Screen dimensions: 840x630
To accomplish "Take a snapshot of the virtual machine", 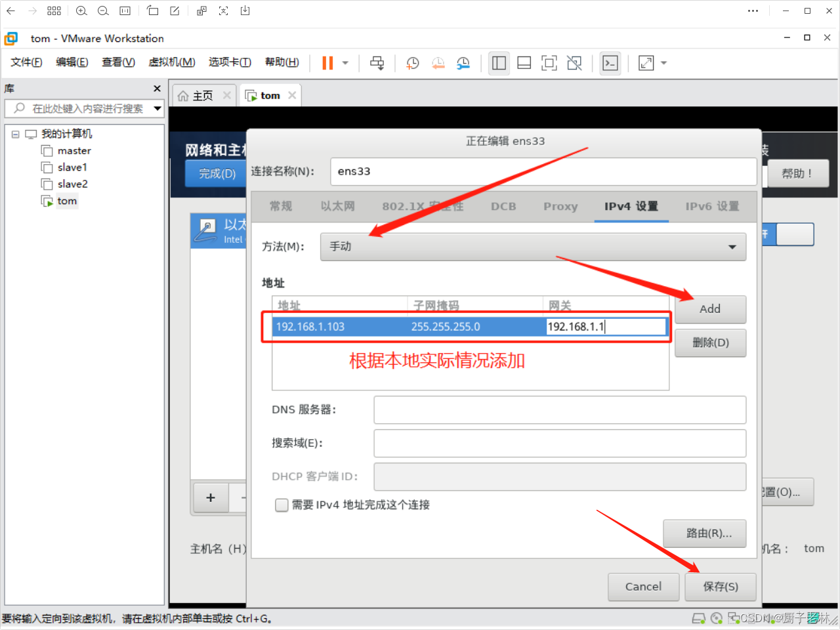I will point(413,63).
